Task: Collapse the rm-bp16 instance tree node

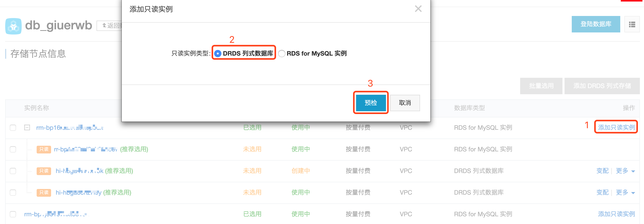Action: (27, 127)
